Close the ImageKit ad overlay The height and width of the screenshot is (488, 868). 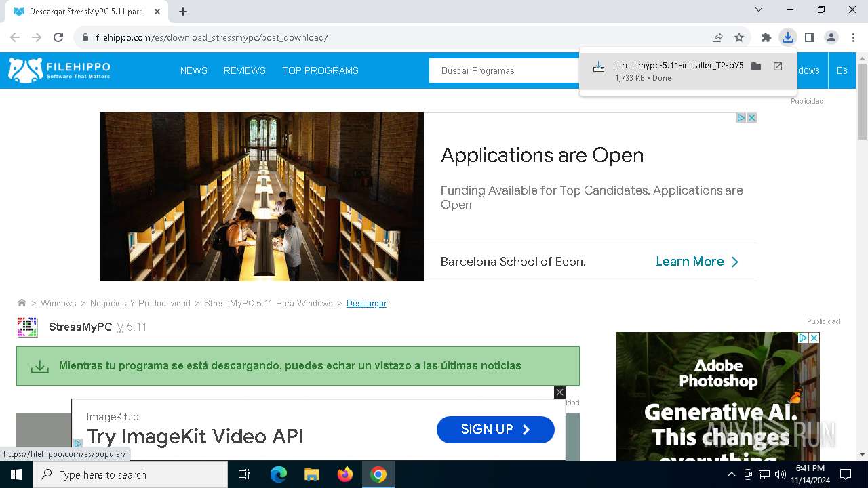559,392
